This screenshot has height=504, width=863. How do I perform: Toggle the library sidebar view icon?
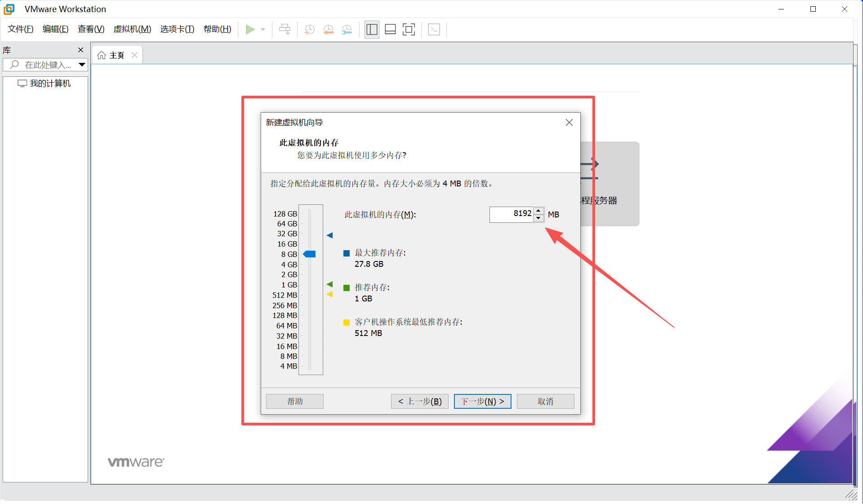tap(372, 30)
